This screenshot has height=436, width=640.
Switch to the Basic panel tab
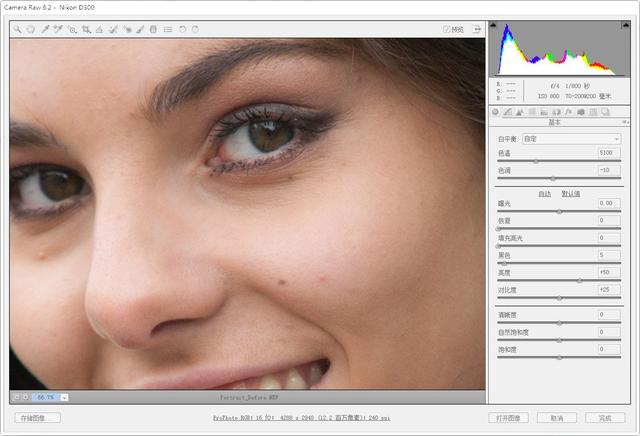(496, 112)
